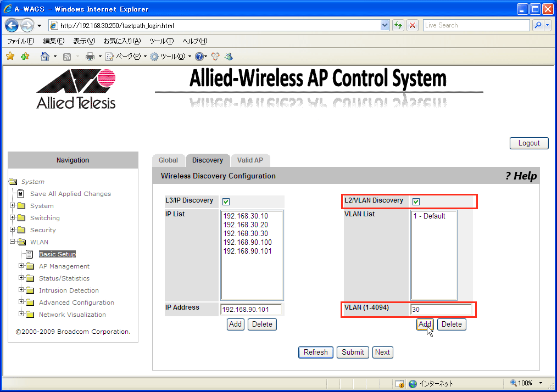Select the Discovery tab
Image resolution: width=557 pixels, height=392 pixels.
pos(208,160)
